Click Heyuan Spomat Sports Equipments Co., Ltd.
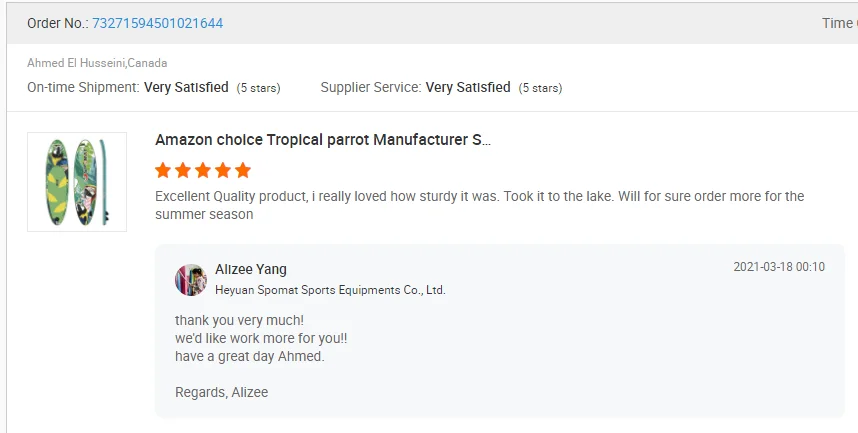 coord(330,290)
